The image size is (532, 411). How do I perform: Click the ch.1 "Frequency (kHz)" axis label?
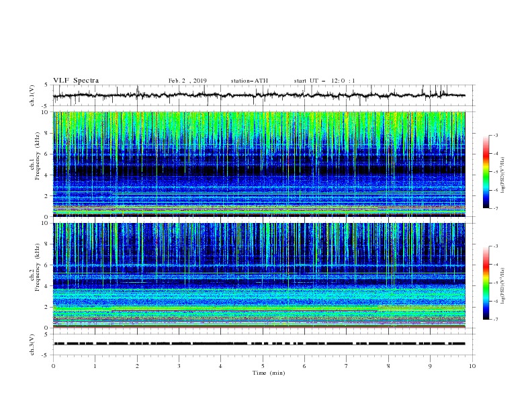tap(38, 156)
